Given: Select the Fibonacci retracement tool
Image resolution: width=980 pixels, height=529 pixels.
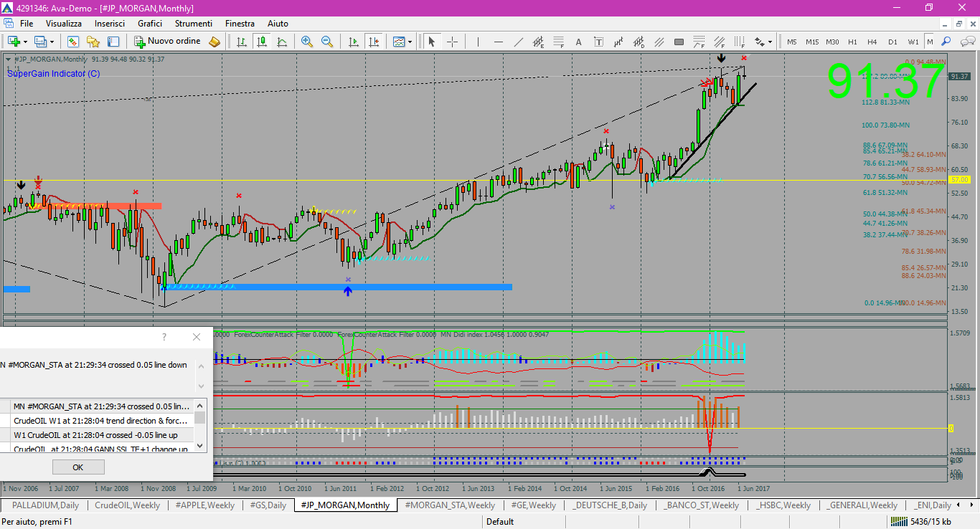Looking at the screenshot, I should click(558, 42).
